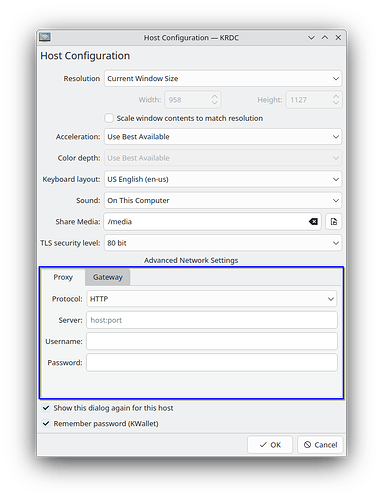Image resolution: width=383 pixels, height=500 pixels.
Task: Expand the Acceleration combo box
Action: pos(223,137)
